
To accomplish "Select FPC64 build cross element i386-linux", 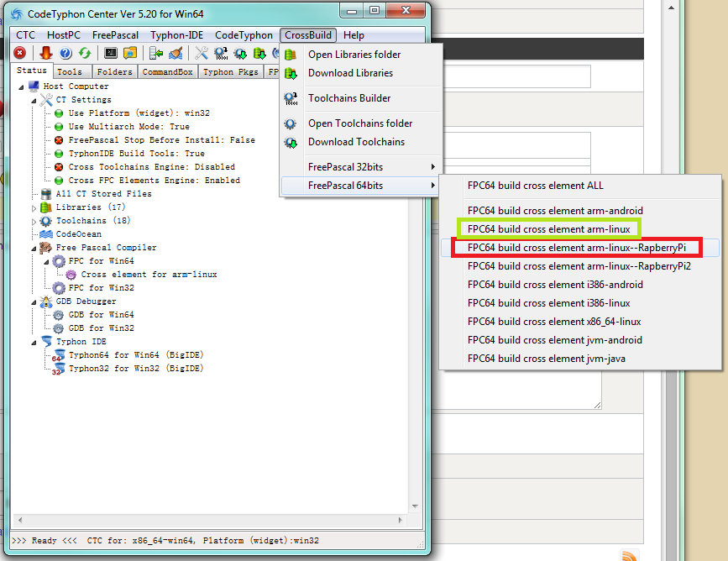I will pos(580,303).
